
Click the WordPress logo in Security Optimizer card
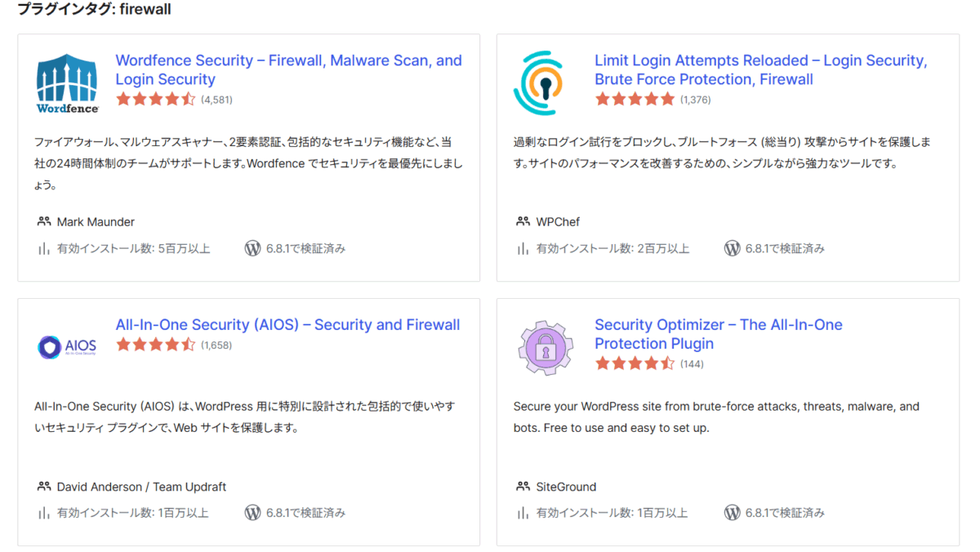click(733, 513)
